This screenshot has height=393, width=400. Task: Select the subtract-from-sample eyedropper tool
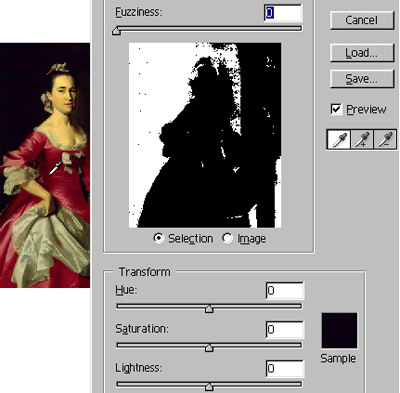point(385,140)
